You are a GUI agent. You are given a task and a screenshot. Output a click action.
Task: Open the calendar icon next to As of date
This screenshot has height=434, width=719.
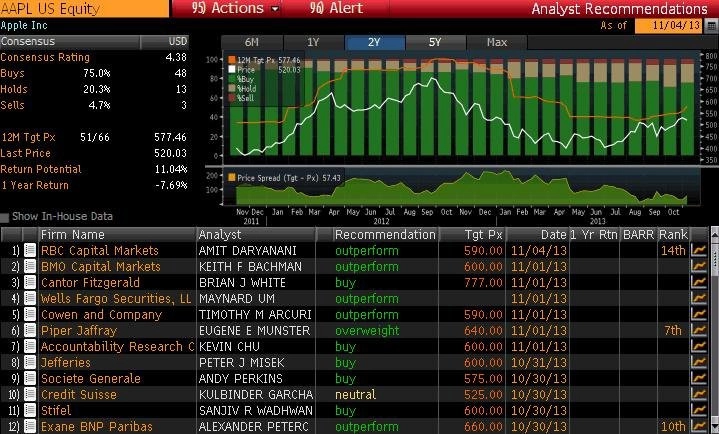(712, 25)
